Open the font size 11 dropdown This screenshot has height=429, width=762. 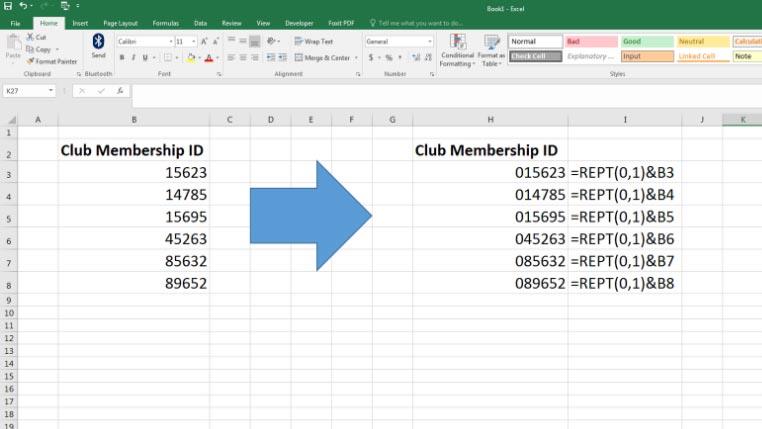(194, 42)
